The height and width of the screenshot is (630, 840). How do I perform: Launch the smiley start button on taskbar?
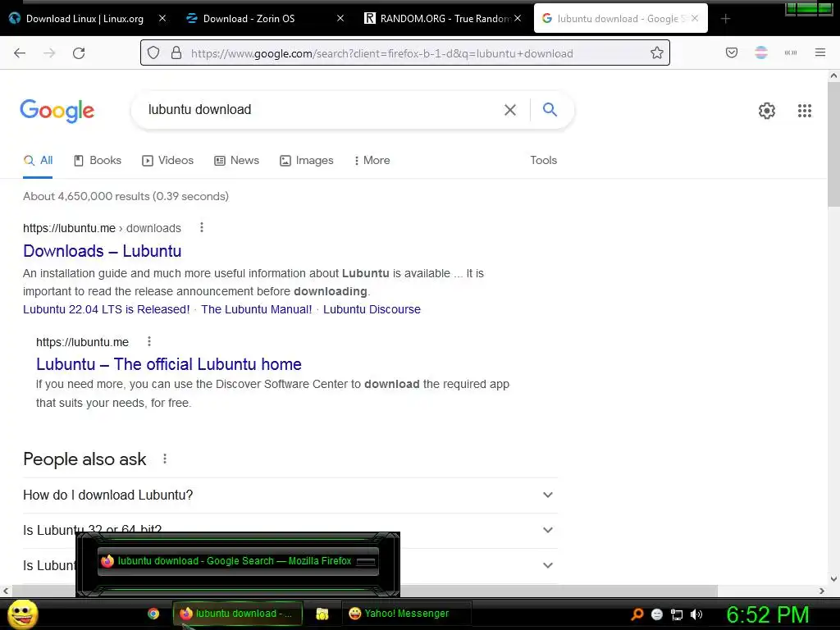pos(22,614)
